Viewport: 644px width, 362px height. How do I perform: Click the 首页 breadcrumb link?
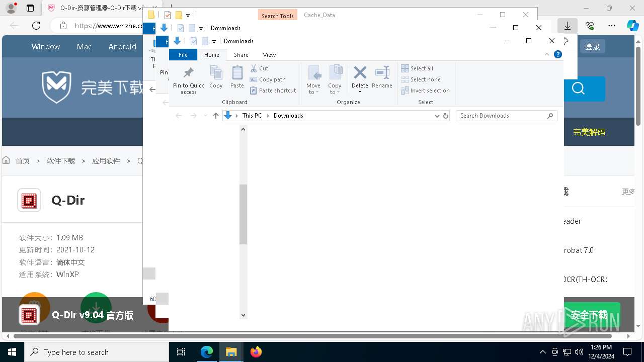(x=22, y=161)
